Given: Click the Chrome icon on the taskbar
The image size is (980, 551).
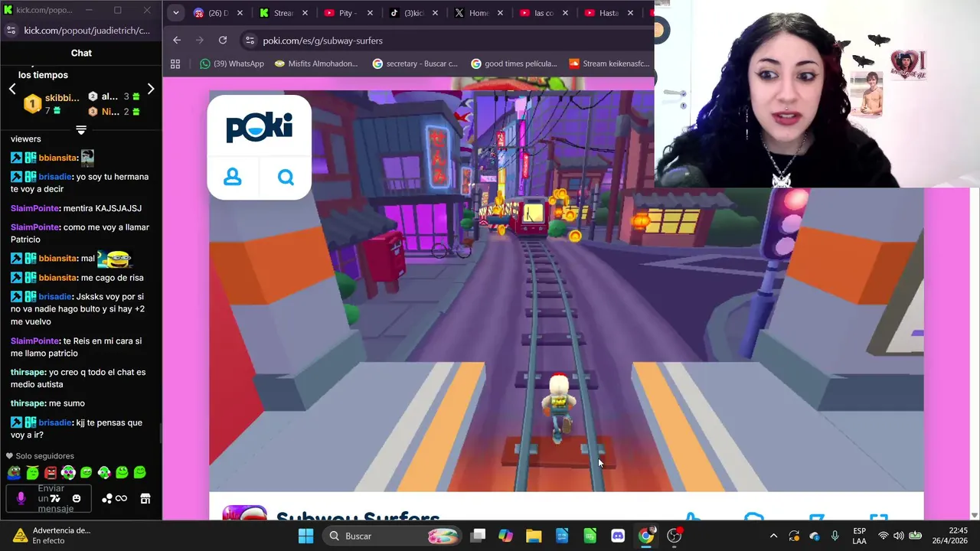Looking at the screenshot, I should (646, 536).
